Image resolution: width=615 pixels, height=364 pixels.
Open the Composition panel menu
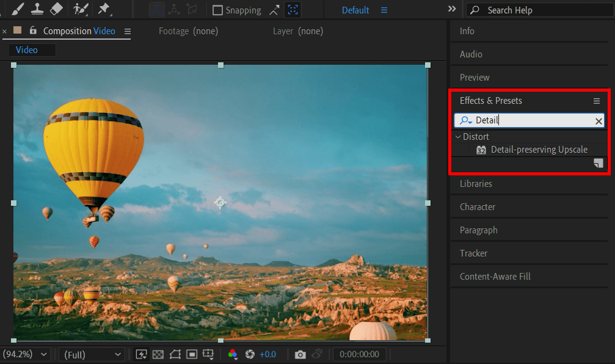(x=128, y=31)
